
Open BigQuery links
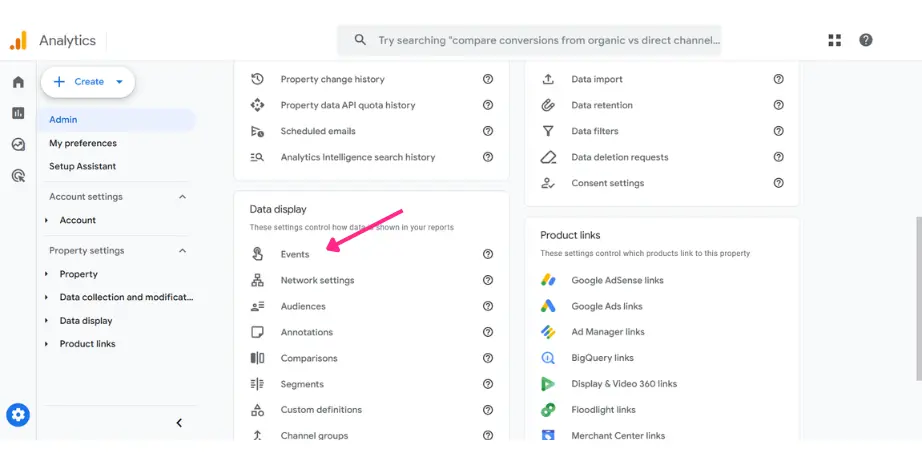(x=602, y=358)
